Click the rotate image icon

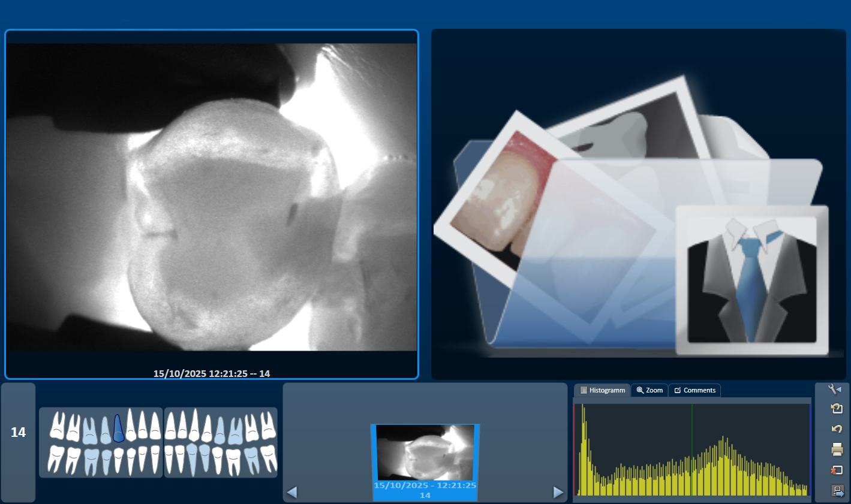[837, 409]
